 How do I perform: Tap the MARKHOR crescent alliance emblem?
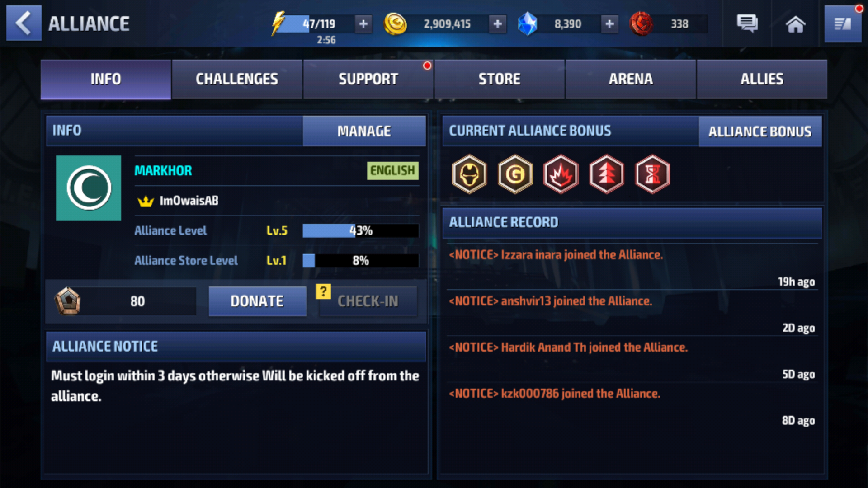pyautogui.click(x=89, y=188)
